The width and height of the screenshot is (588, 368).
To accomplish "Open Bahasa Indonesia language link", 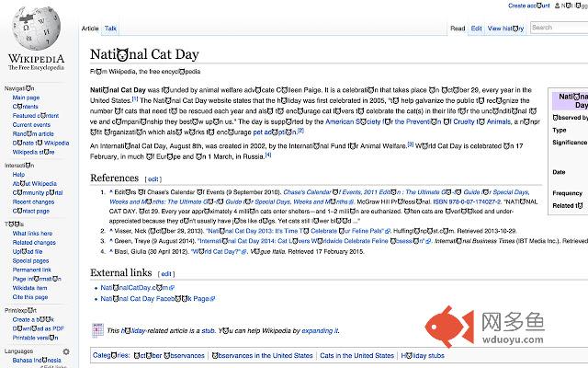I will pyautogui.click(x=37, y=360).
